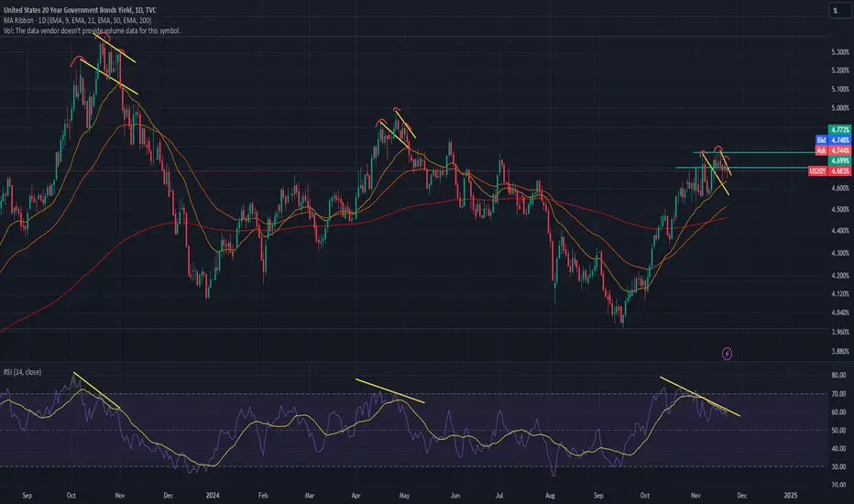Click the red US20Y price label
The image size is (854, 504).
(829, 171)
